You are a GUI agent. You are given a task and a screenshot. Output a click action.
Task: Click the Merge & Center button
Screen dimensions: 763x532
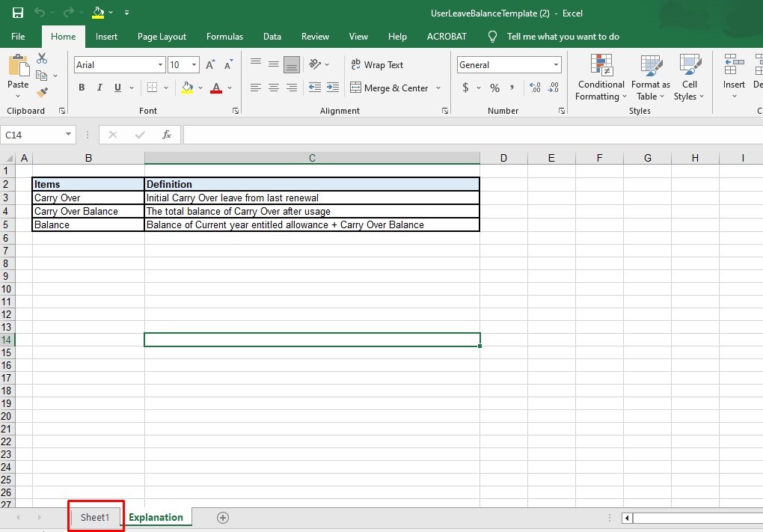[388, 88]
